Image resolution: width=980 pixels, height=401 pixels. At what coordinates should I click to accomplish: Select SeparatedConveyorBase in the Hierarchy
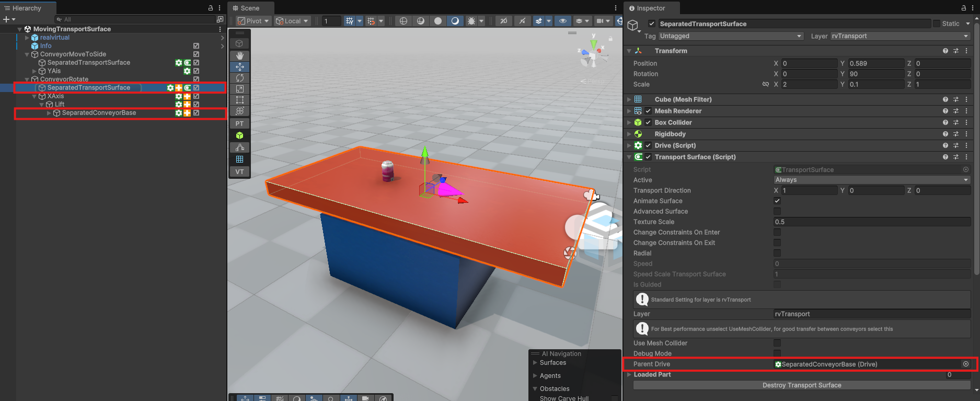pos(99,113)
